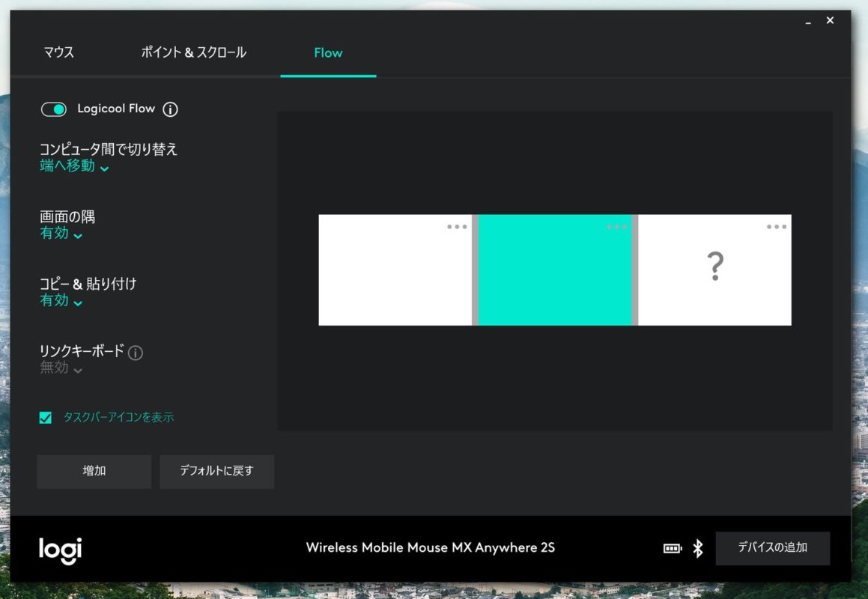Select the left white computer screen
This screenshot has width=868, height=599.
click(395, 270)
